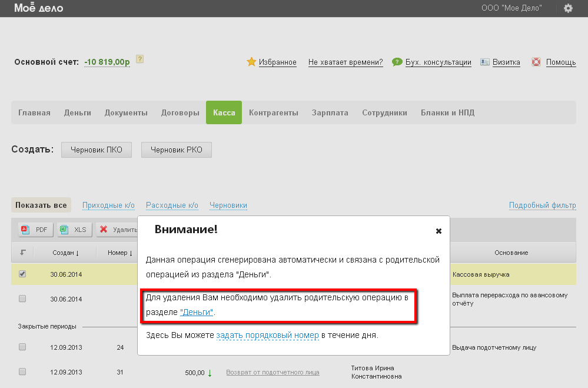Open Бух. консультации link

coord(438,62)
